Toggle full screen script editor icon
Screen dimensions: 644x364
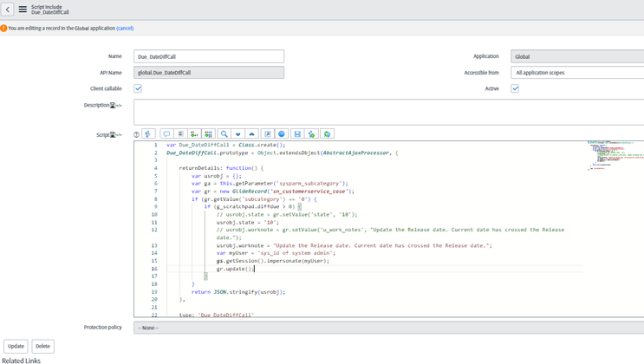tap(267, 134)
